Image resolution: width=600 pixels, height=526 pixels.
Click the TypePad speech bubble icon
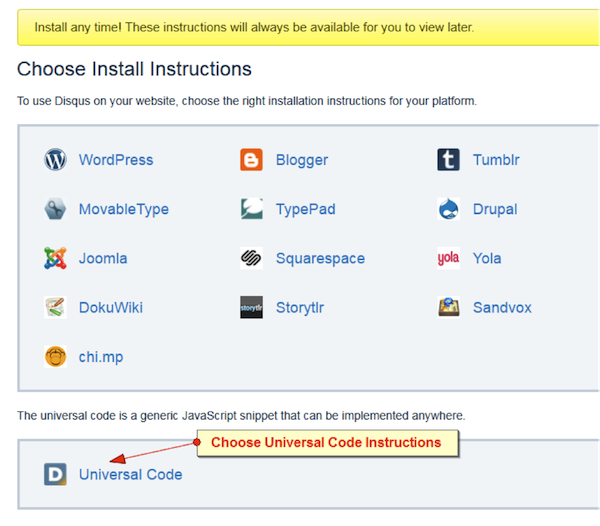[251, 208]
